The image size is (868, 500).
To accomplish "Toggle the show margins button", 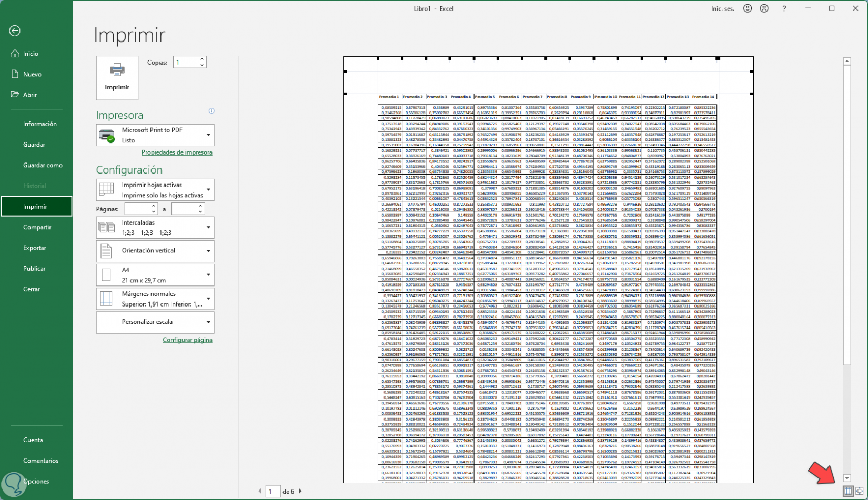I will [847, 491].
